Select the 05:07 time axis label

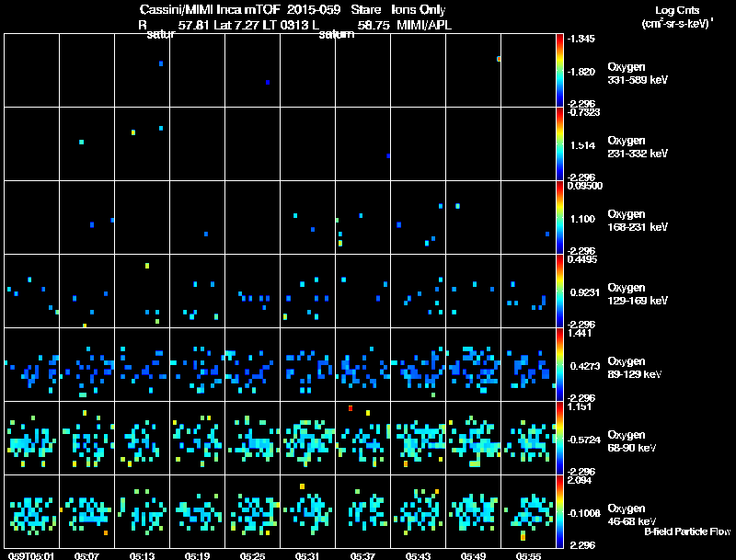[x=86, y=555]
